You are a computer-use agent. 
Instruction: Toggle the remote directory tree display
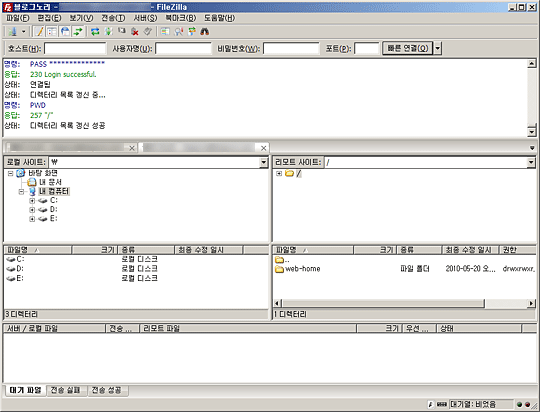pos(65,32)
